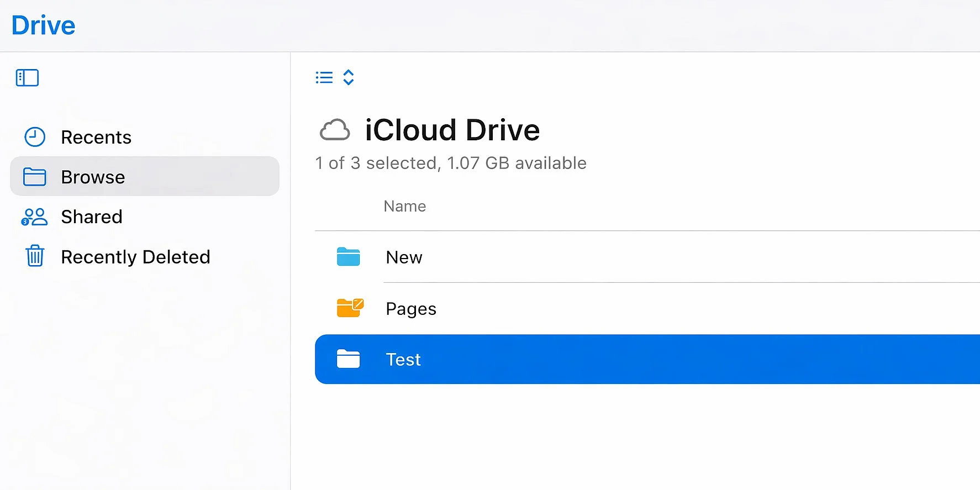
Task: Select the folder named New
Action: (404, 257)
